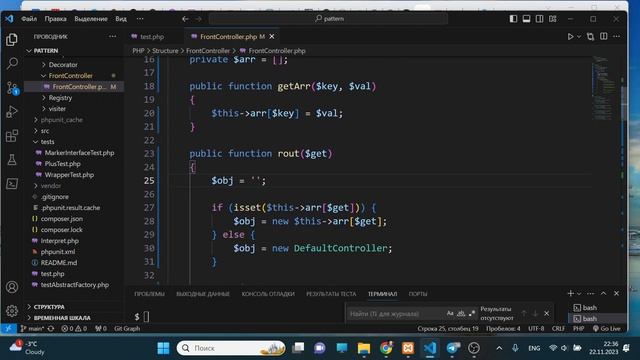Expand the ВРЕМЕННАЯ ШКАЛА section
The width and height of the screenshot is (640, 360).
[62, 318]
